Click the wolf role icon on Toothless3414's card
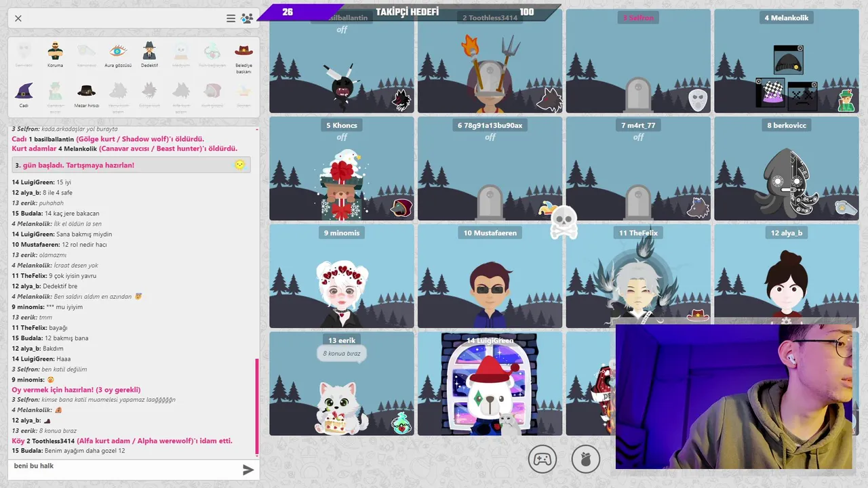 tap(549, 100)
